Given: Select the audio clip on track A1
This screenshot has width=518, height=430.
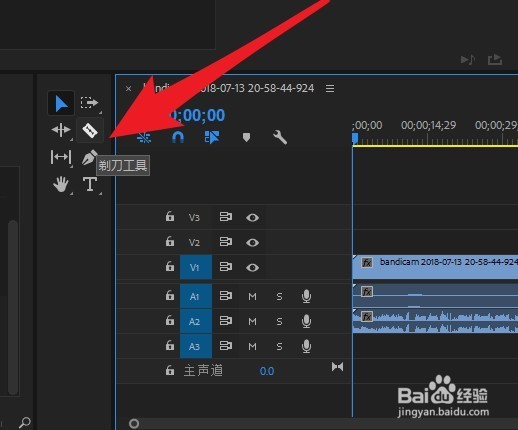Looking at the screenshot, I should (435, 296).
